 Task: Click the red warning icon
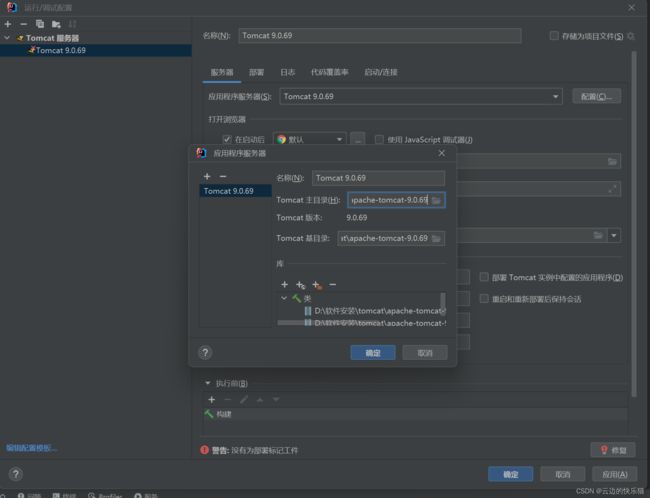pos(204,450)
